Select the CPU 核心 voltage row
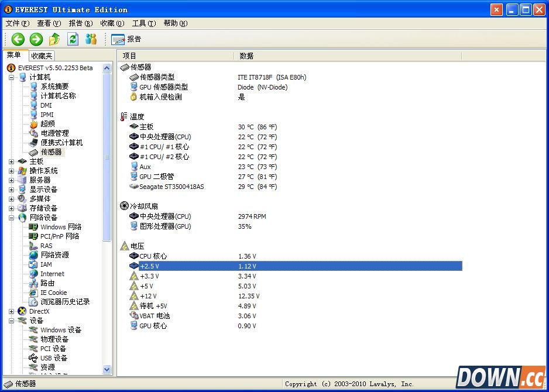 click(x=153, y=256)
